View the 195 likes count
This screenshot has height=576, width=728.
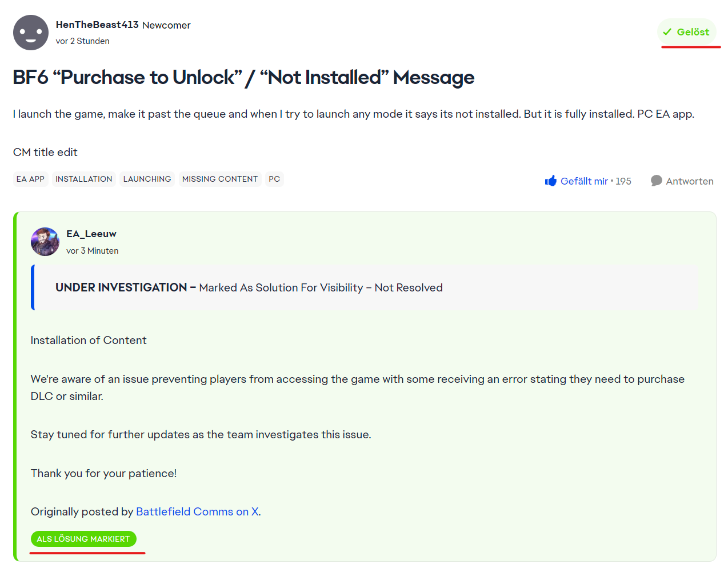[623, 181]
